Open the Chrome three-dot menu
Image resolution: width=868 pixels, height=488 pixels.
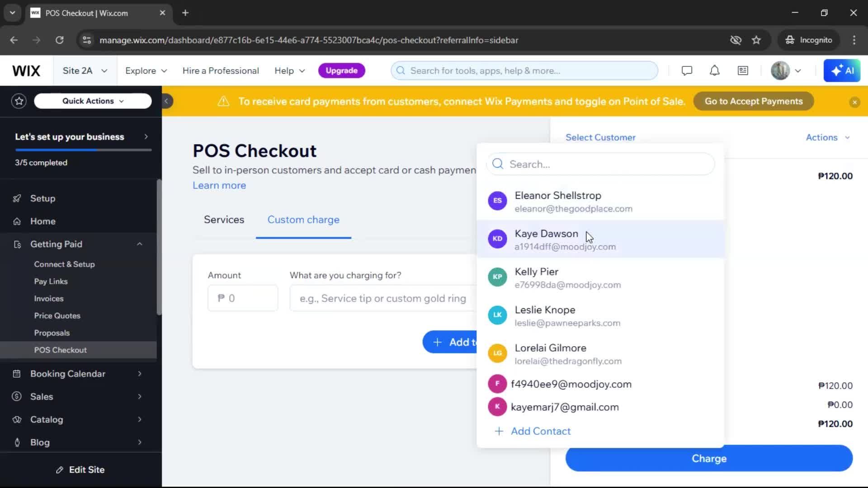pos(854,40)
